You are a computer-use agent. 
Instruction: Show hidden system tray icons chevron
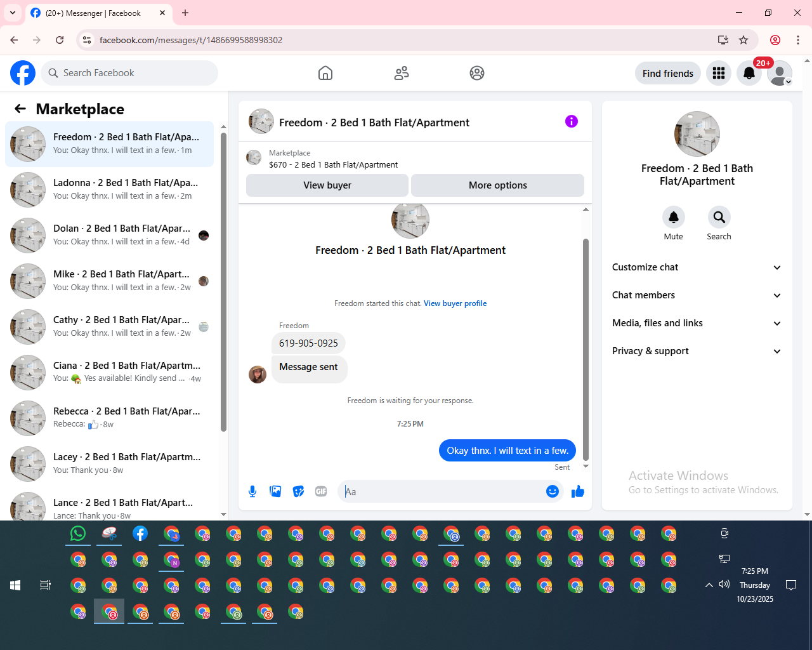709,585
